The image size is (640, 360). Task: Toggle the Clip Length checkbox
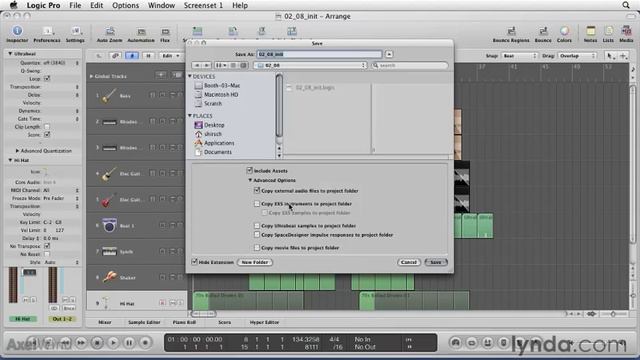(47, 127)
